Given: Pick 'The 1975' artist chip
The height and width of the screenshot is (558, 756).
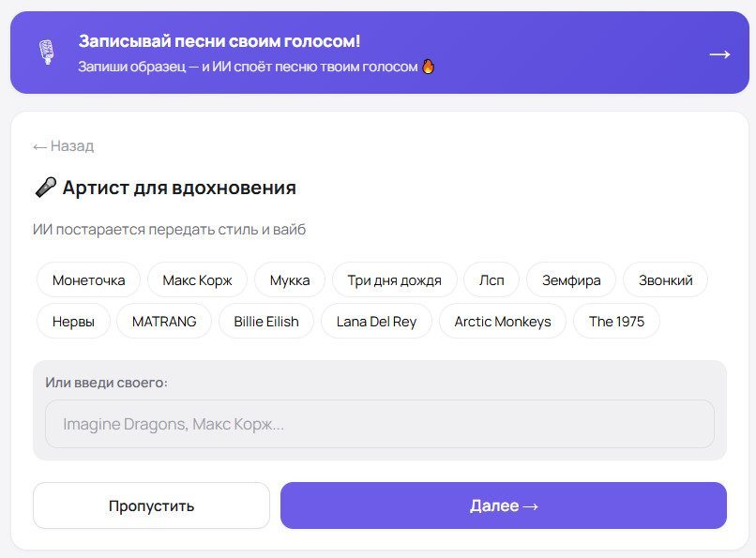Looking at the screenshot, I should pos(616,322).
